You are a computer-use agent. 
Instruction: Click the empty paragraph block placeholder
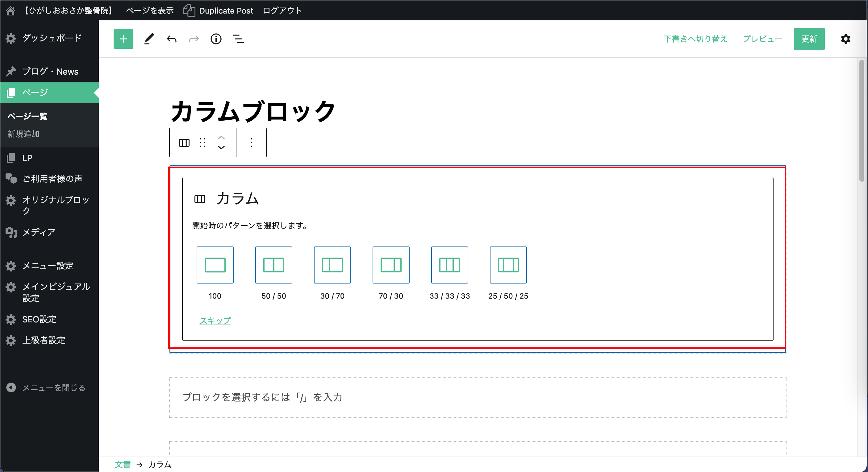pyautogui.click(x=478, y=397)
